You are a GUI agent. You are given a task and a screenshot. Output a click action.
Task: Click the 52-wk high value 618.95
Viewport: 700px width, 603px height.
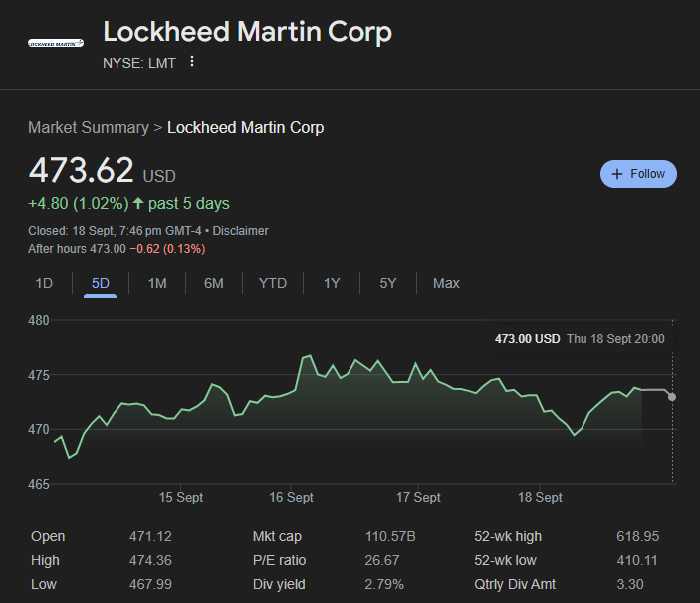[x=637, y=536]
